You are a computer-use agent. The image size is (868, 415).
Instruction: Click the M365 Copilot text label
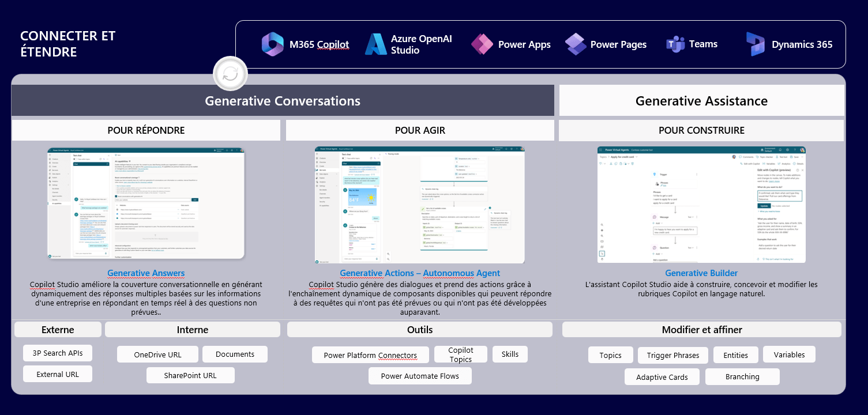click(x=319, y=44)
